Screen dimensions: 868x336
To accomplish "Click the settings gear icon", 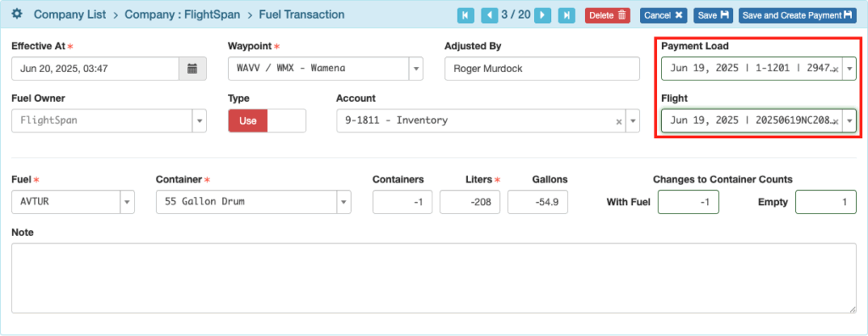I will click(x=17, y=14).
